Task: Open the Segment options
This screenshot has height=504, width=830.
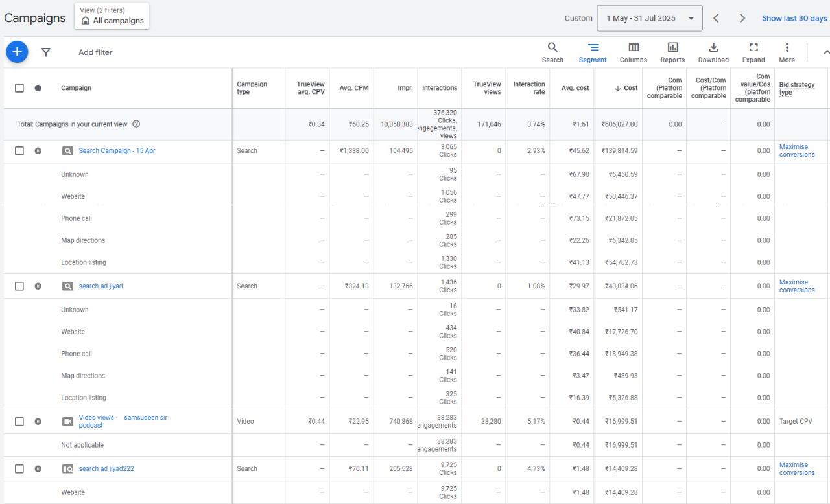Action: pyautogui.click(x=593, y=52)
